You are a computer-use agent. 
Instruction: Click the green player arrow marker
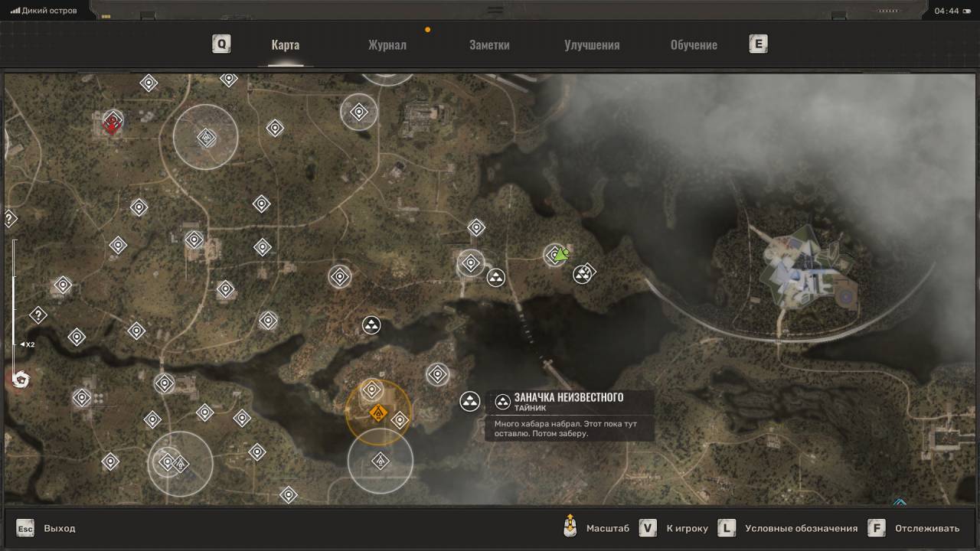[x=563, y=255]
